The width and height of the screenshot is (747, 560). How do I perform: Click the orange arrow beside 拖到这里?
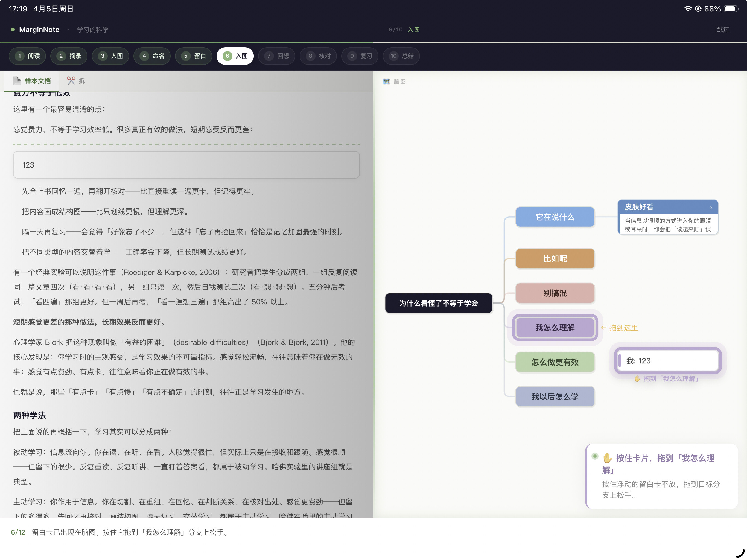pos(603,328)
